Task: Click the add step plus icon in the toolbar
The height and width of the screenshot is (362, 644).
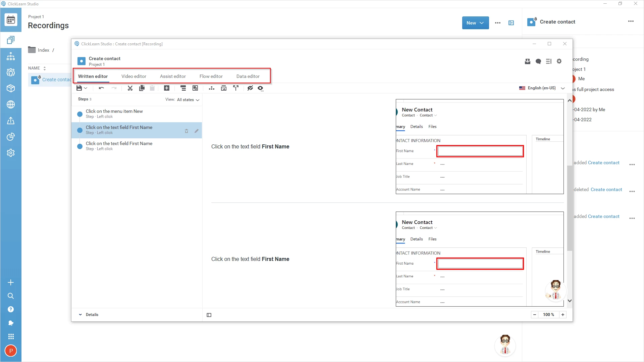Action: (167, 88)
